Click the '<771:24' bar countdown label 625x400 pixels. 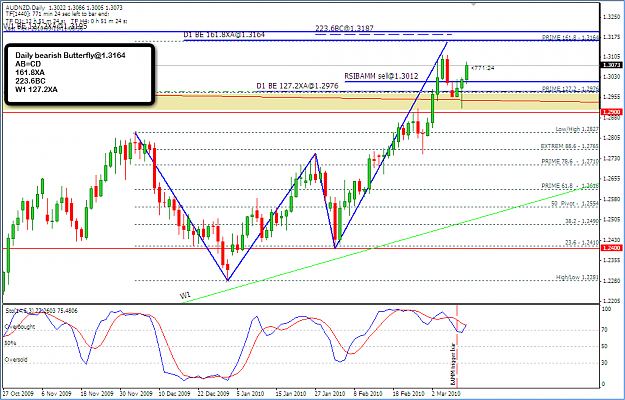[483, 68]
